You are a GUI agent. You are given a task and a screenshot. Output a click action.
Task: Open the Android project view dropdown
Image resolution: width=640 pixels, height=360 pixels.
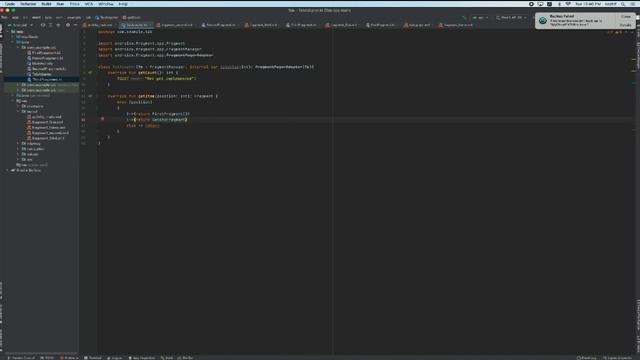click(20, 25)
